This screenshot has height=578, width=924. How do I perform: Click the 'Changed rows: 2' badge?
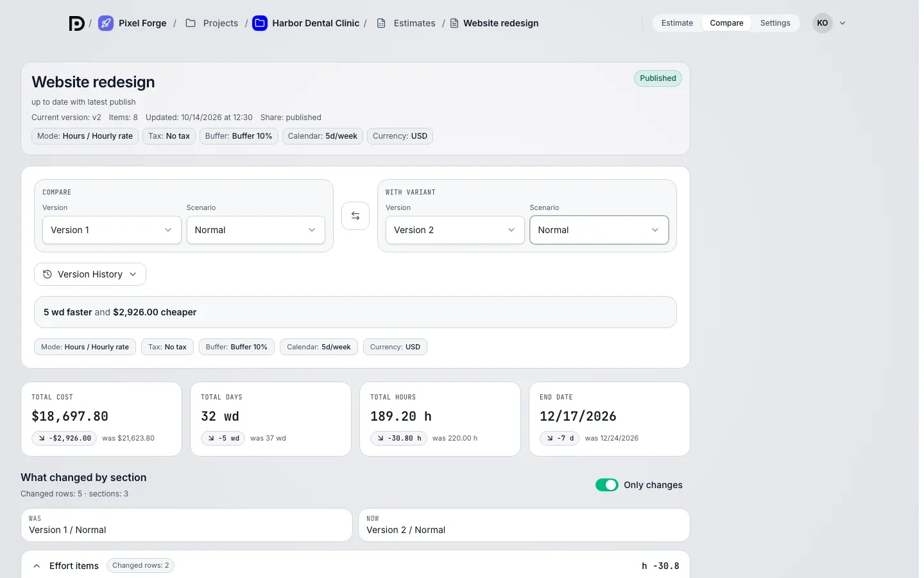point(141,566)
